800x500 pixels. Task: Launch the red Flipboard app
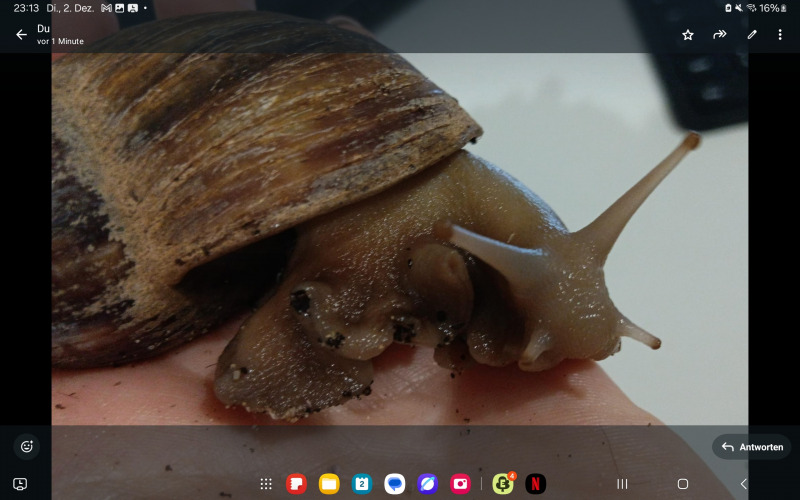coord(296,484)
